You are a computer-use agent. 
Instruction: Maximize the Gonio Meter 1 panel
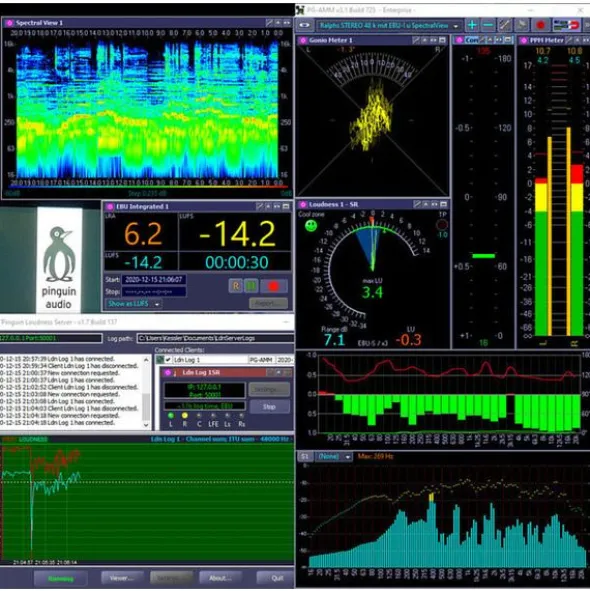[x=442, y=40]
